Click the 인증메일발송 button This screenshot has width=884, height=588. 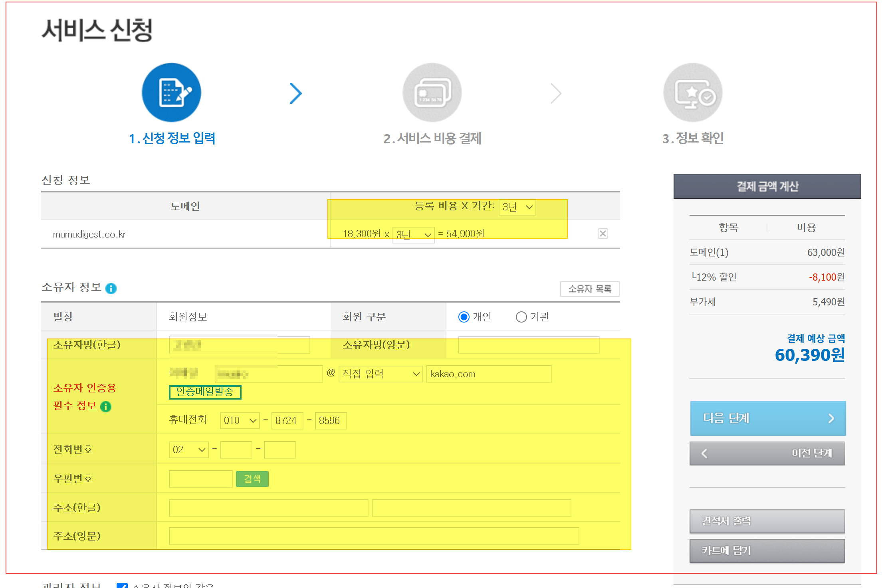coord(205,392)
